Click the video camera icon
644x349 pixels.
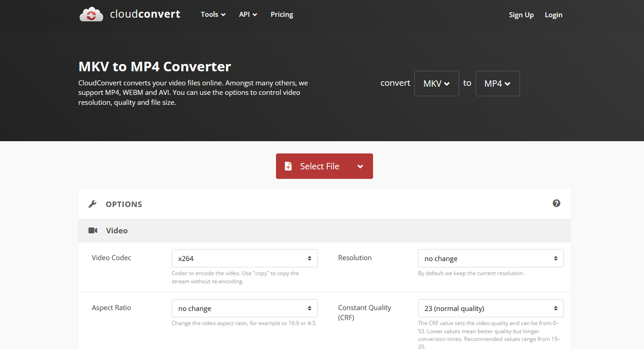(93, 231)
